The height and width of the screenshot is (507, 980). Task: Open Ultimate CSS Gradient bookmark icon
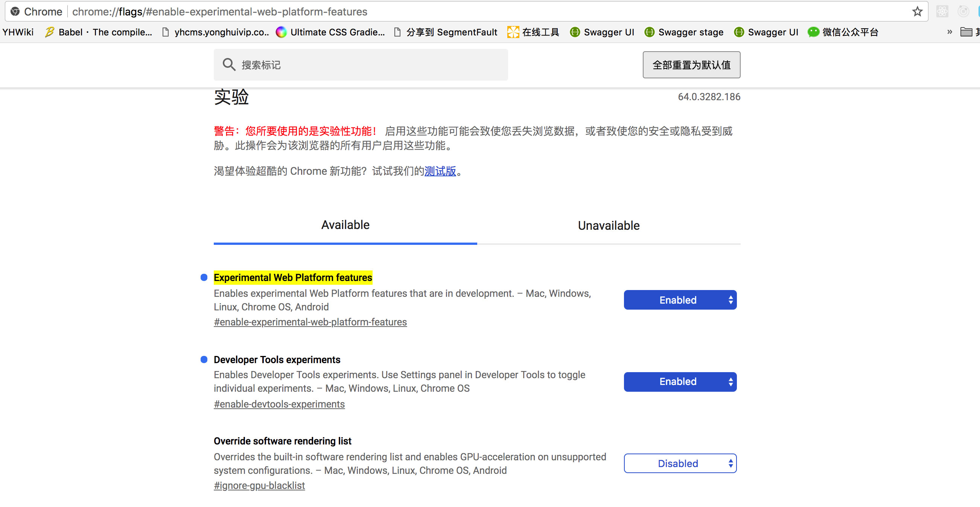281,32
